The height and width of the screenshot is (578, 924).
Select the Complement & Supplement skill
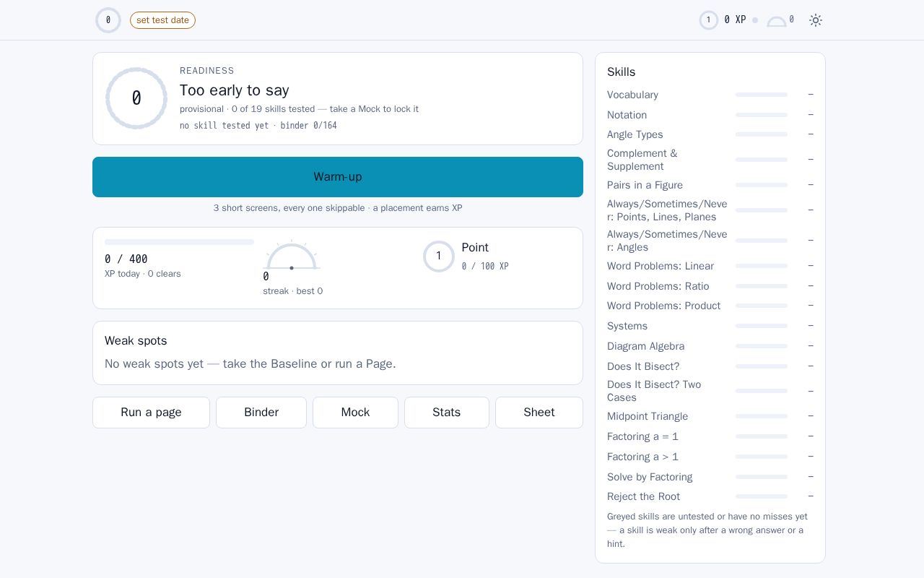coord(710,160)
